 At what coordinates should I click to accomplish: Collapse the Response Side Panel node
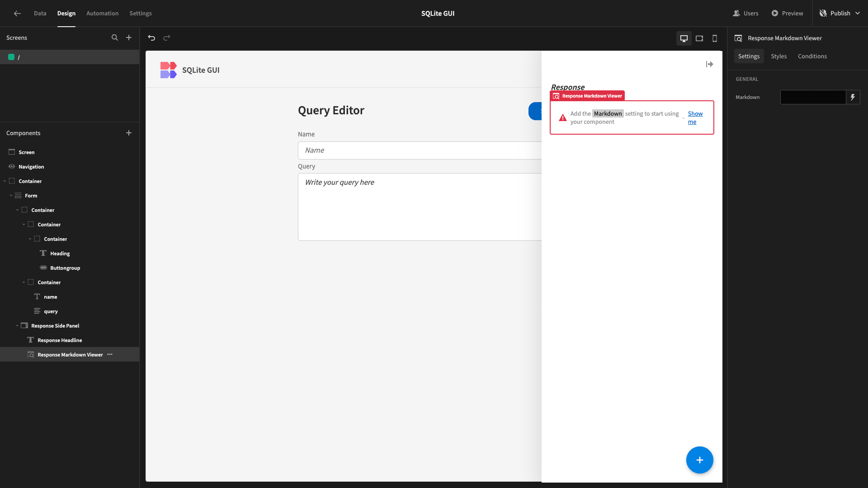[x=17, y=326]
